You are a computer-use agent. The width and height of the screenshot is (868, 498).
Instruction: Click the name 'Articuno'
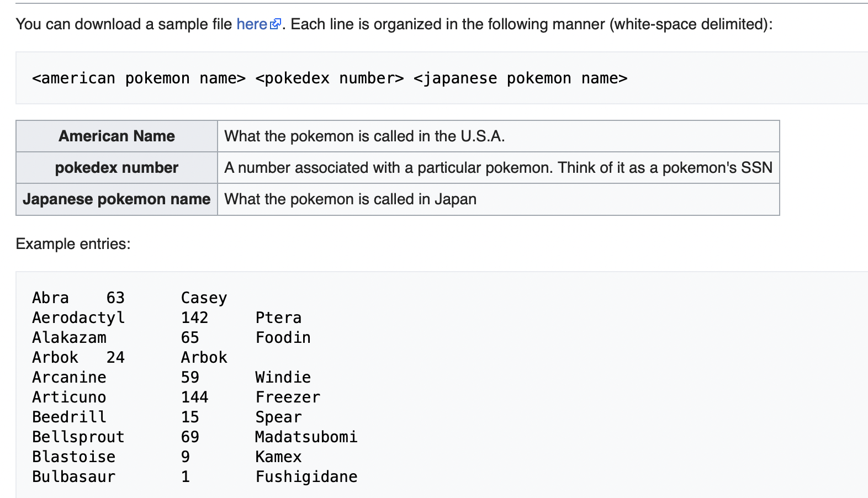[x=69, y=398]
